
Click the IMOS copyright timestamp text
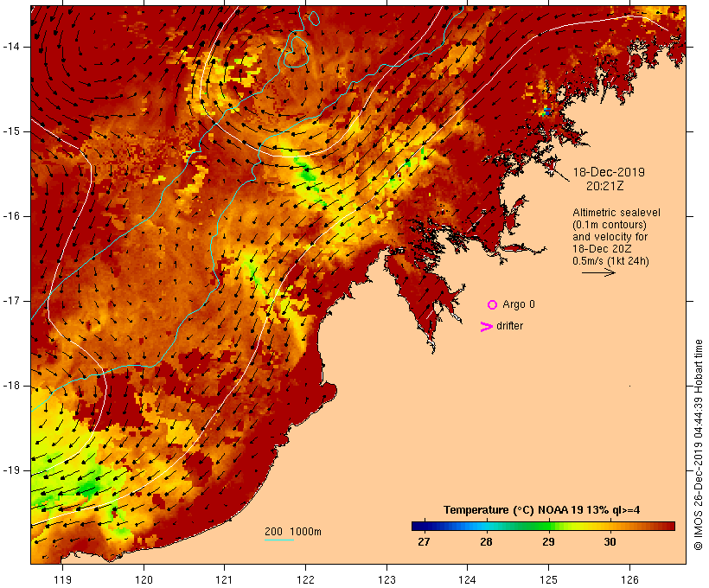pyautogui.click(x=698, y=444)
